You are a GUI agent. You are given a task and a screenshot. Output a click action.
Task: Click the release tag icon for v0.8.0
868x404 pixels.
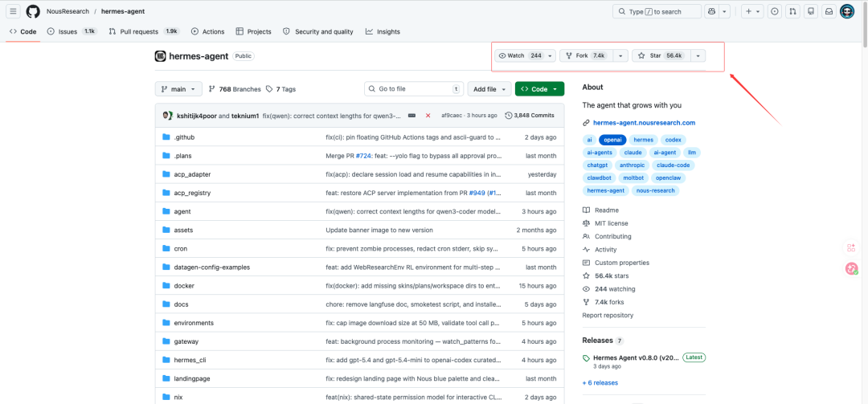[586, 358]
